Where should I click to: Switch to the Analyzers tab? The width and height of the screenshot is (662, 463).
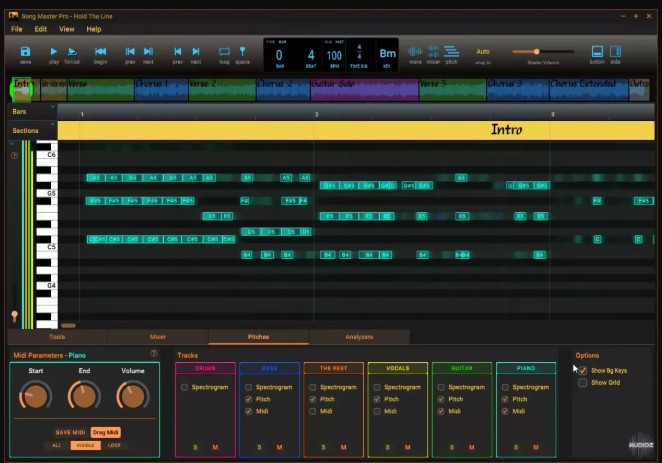click(x=358, y=338)
